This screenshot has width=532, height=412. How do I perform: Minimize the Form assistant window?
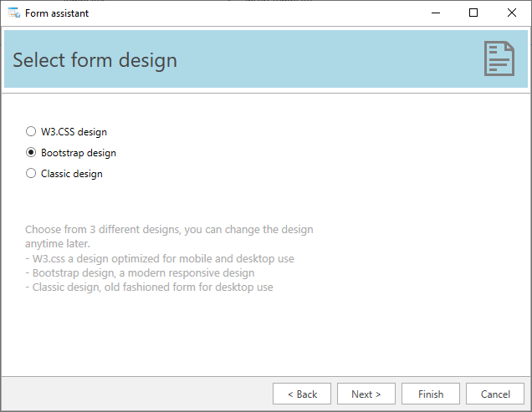pyautogui.click(x=436, y=13)
